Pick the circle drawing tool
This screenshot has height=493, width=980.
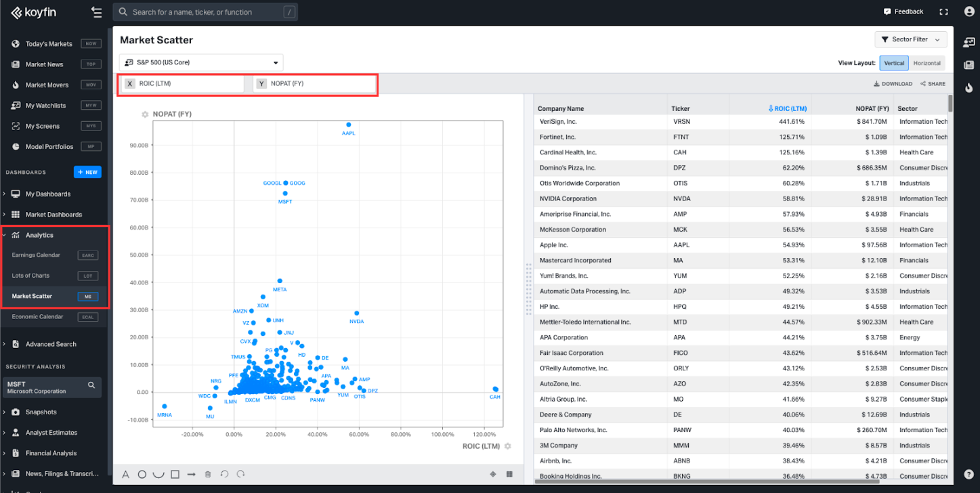tap(142, 474)
